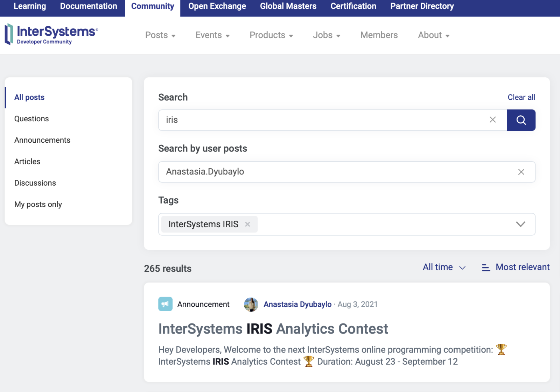
Task: Clear the Anastasia.Dyubaylo user filter
Action: [521, 172]
